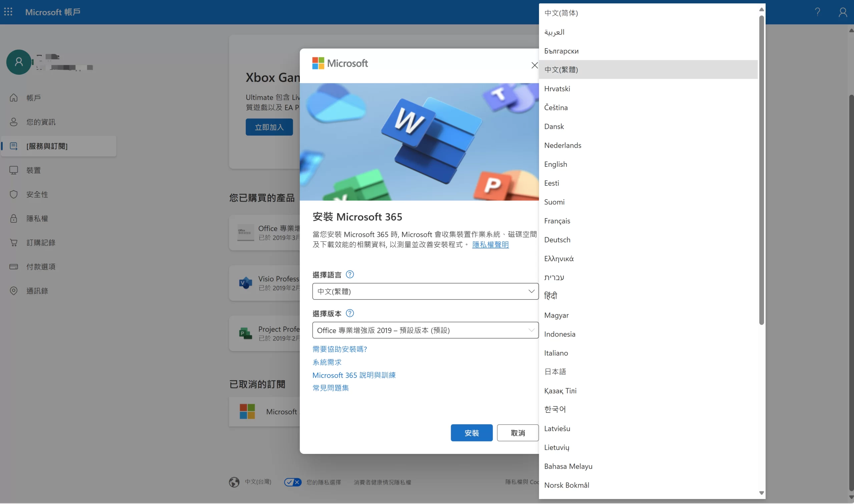The image size is (854, 504).
Task: Click the blue 安裝 install button
Action: (x=471, y=433)
